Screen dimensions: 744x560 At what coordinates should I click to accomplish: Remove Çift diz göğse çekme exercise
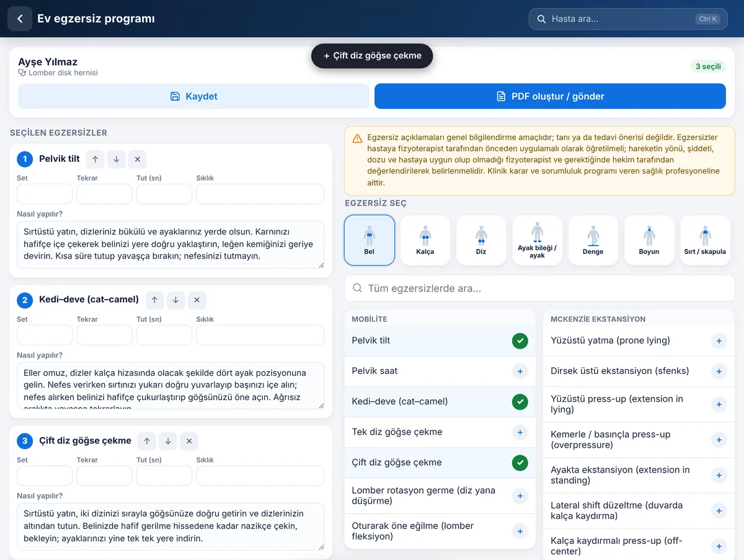coord(189,441)
